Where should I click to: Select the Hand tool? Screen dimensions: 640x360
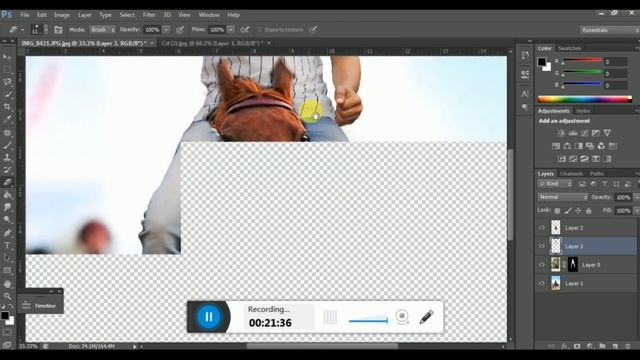click(x=7, y=284)
